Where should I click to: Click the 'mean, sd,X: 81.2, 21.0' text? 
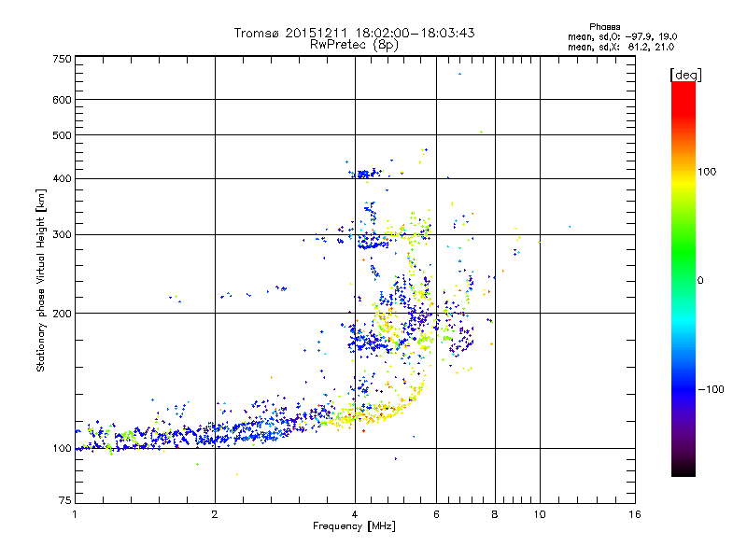(x=621, y=47)
